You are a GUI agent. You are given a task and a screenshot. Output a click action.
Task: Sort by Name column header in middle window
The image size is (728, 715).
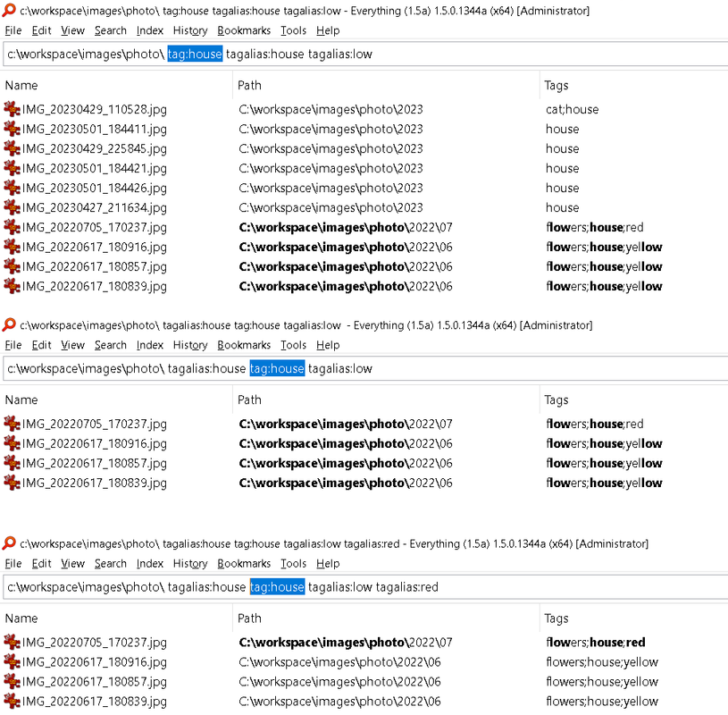tap(116, 400)
